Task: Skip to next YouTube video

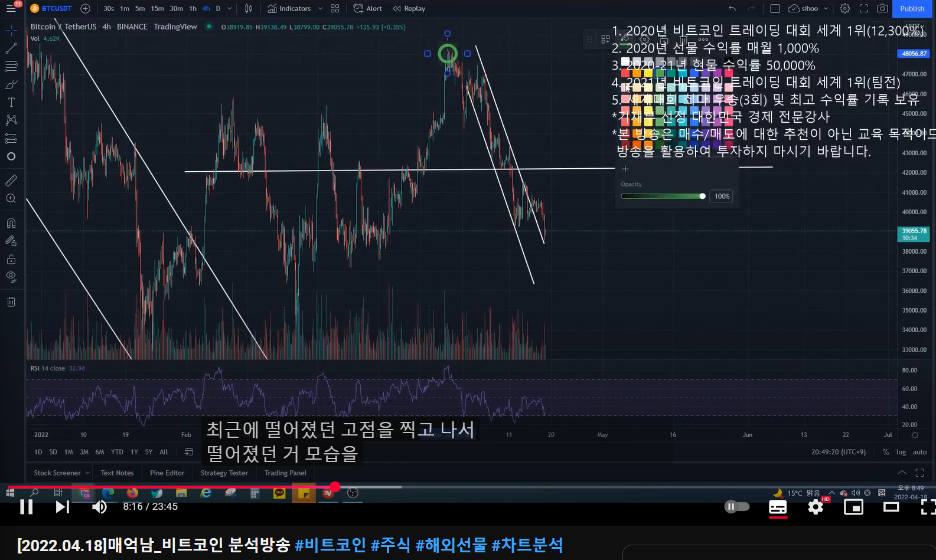Action: click(x=62, y=506)
